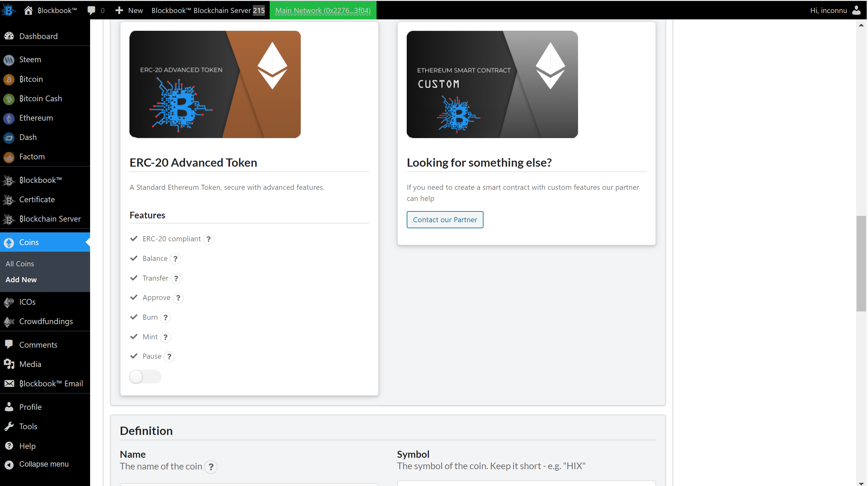This screenshot has height=486, width=868.
Task: Show help for Mint feature
Action: point(165,337)
